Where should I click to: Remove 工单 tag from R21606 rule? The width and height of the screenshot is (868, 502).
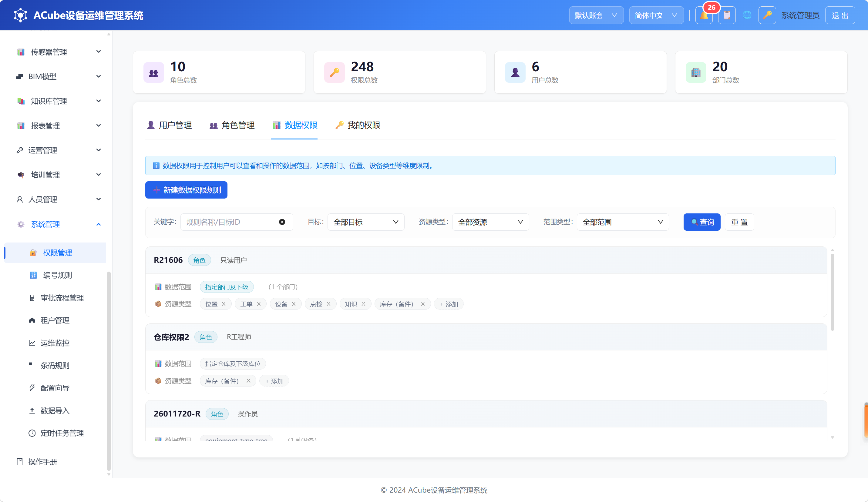pyautogui.click(x=259, y=304)
